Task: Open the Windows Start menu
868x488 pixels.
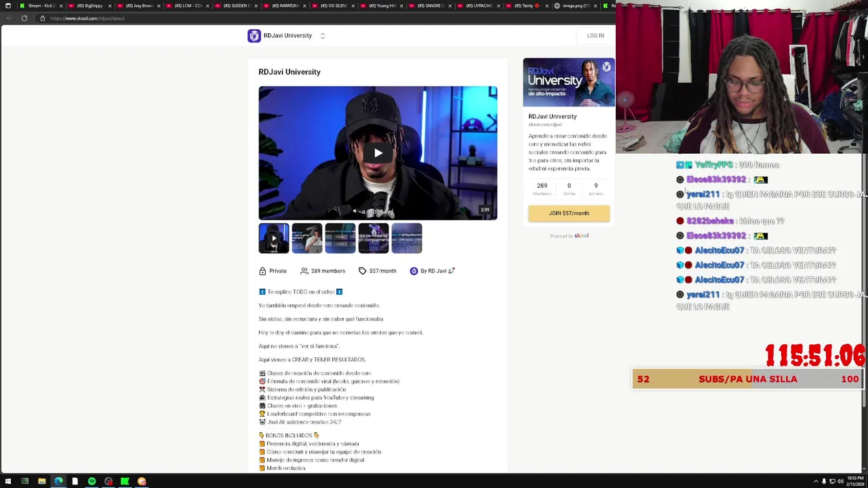Action: click(8, 481)
